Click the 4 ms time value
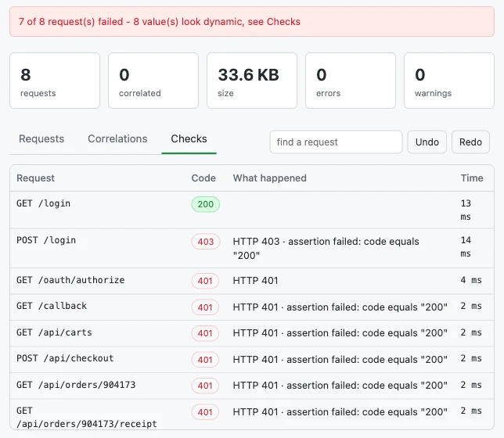504x438 pixels. (471, 280)
